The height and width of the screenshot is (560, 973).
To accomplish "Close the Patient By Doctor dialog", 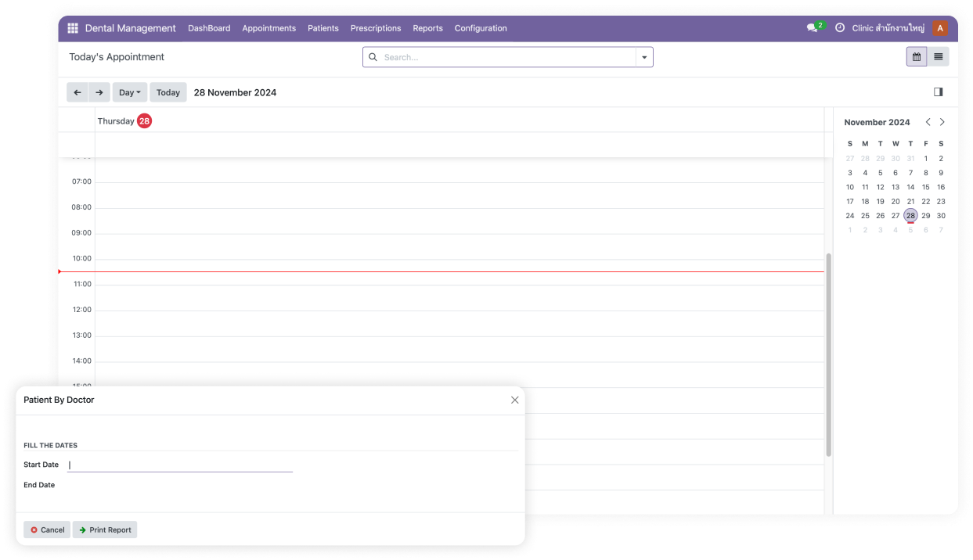I will pyautogui.click(x=514, y=400).
